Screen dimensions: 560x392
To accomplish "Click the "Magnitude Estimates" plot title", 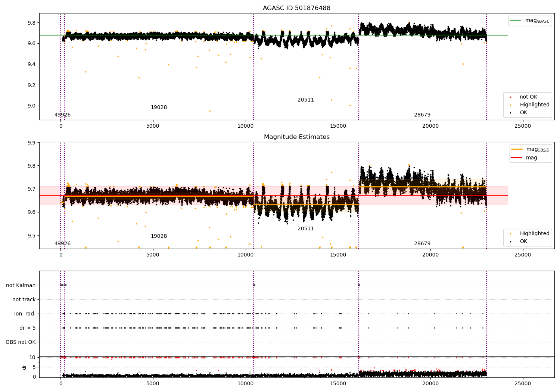I will point(296,137).
